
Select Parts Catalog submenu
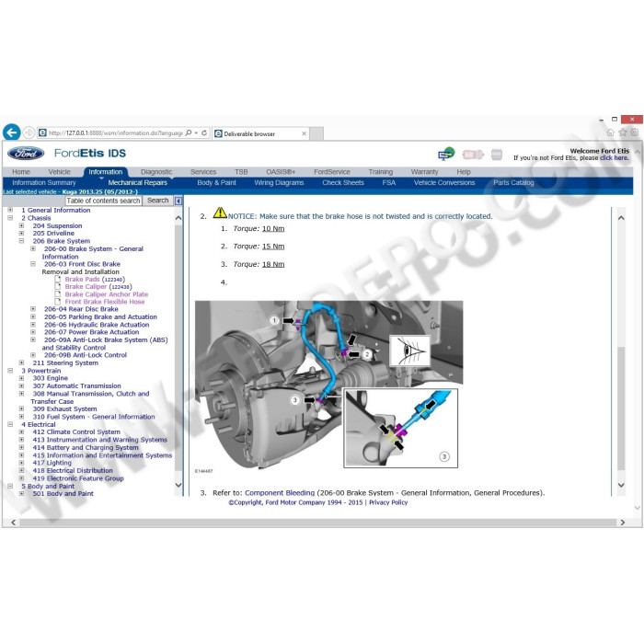pyautogui.click(x=513, y=183)
